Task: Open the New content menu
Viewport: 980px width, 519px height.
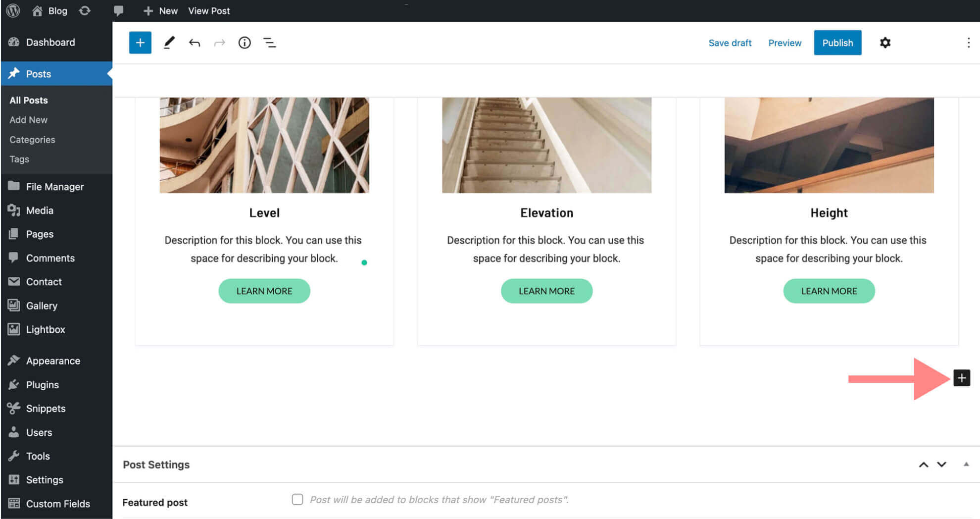Action: pos(160,10)
